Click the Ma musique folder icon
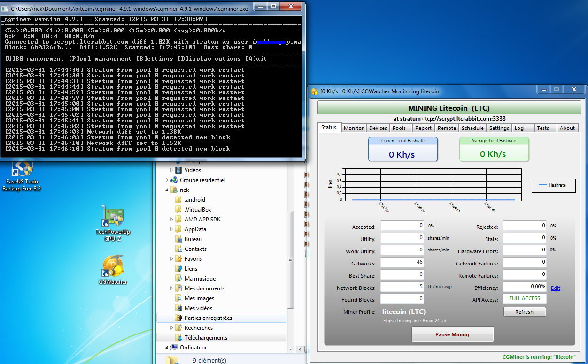This screenshot has height=364, width=588. 178,279
